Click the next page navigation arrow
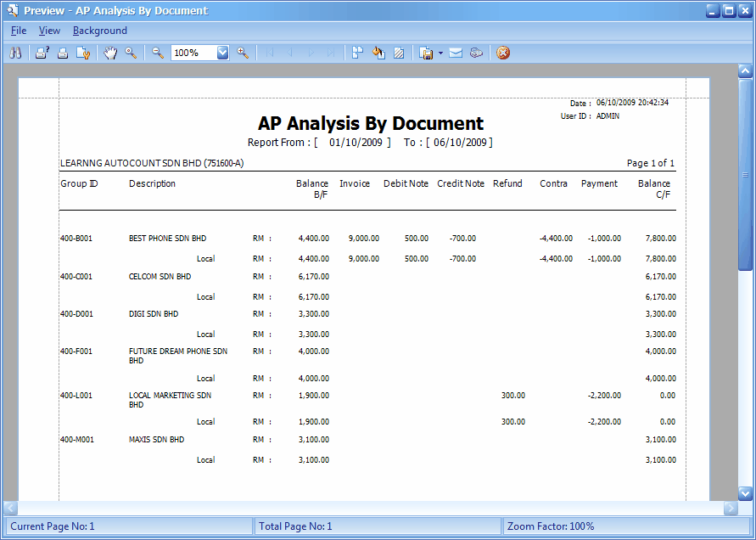 pyautogui.click(x=311, y=53)
